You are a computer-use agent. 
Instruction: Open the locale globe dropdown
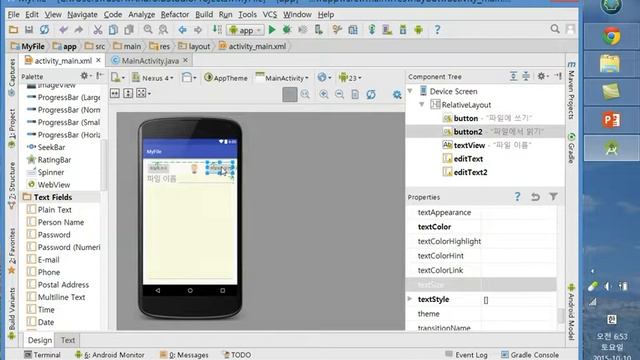pos(324,78)
